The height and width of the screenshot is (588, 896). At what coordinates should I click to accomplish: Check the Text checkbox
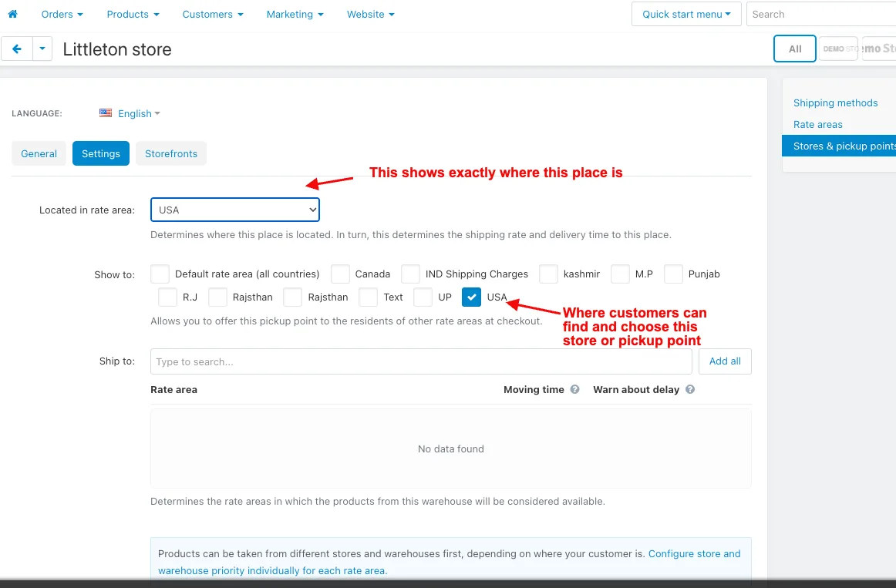tap(368, 297)
